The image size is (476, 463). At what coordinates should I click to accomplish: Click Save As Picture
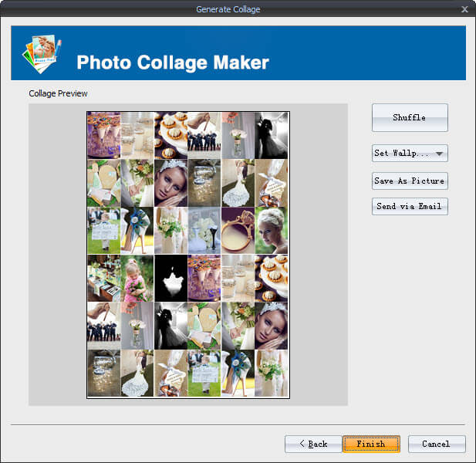(x=410, y=181)
